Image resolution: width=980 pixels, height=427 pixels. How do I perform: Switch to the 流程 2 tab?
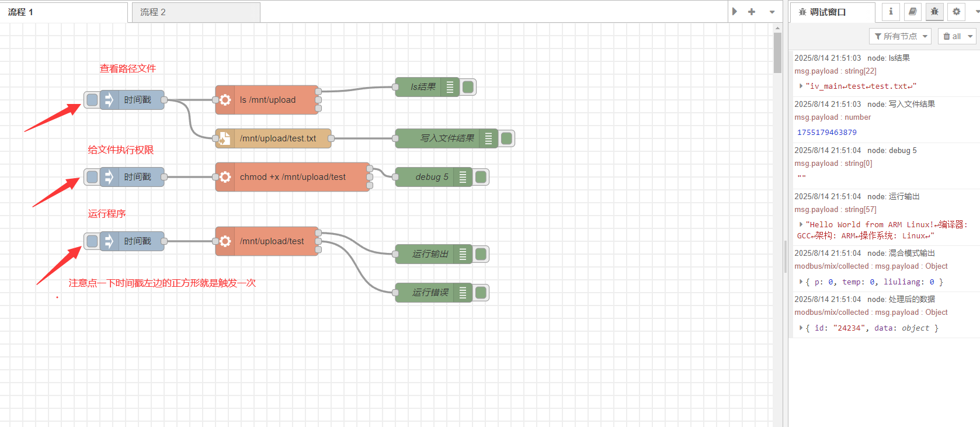coord(195,12)
